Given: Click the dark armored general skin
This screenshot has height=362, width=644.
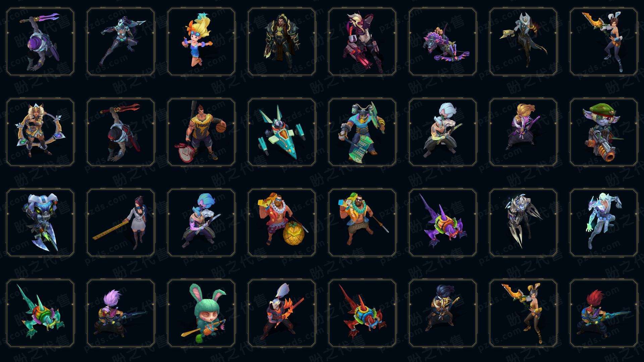Looking at the screenshot, I should click(282, 42).
